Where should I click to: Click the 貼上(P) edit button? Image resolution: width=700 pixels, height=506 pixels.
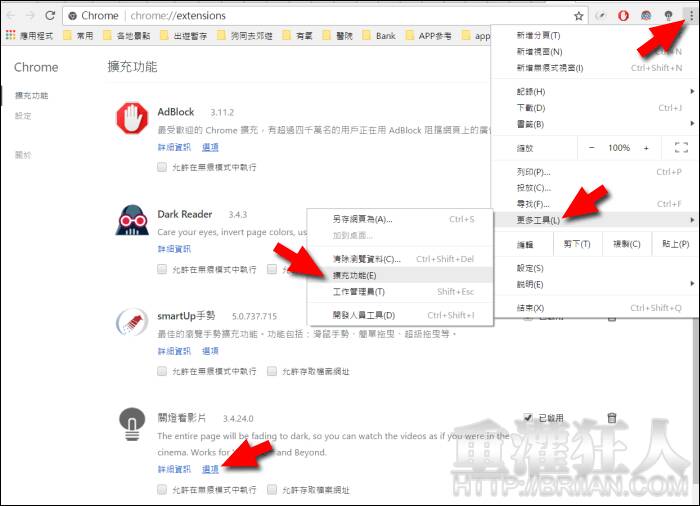[x=675, y=244]
